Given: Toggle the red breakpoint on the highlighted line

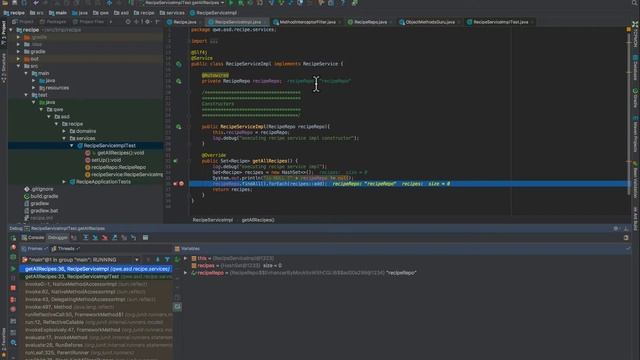Looking at the screenshot, I should [x=182, y=184].
